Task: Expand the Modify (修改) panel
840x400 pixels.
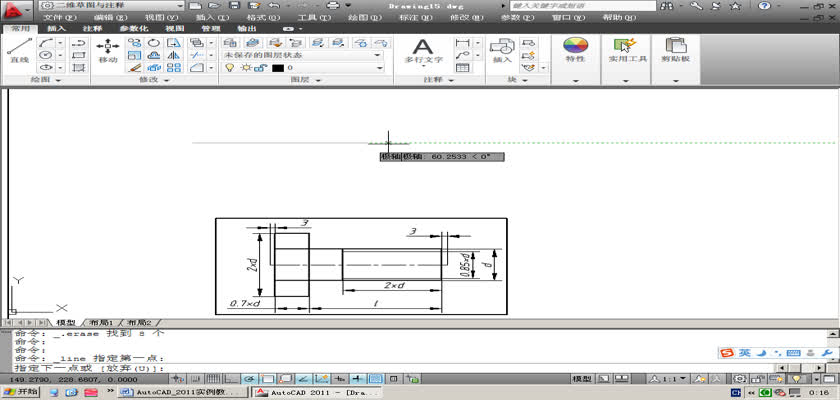Action: click(154, 80)
